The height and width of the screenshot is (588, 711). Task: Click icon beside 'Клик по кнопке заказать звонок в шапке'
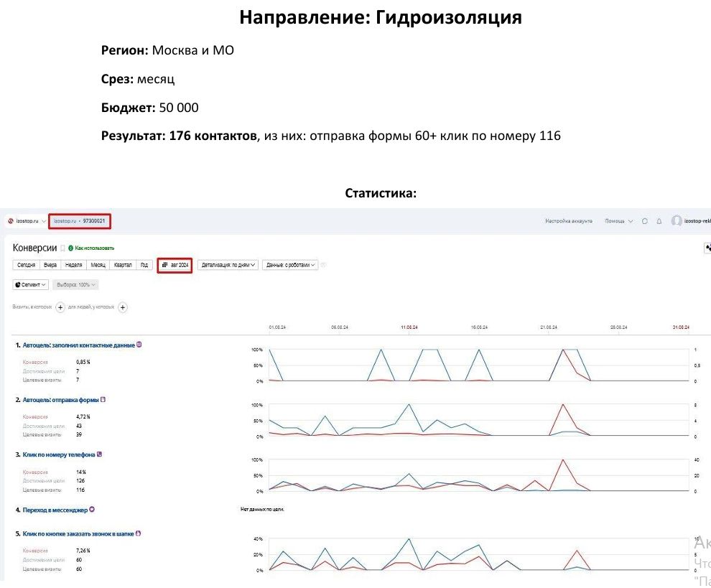pos(139,533)
